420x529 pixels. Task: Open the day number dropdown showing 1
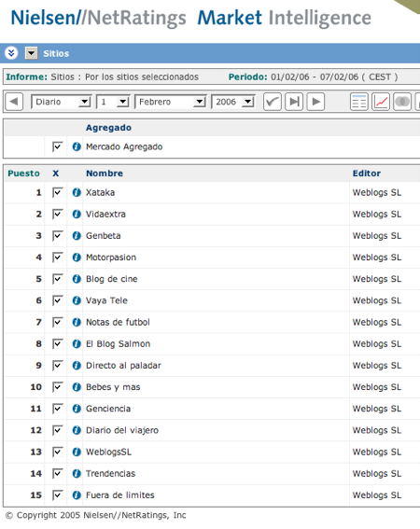[113, 102]
